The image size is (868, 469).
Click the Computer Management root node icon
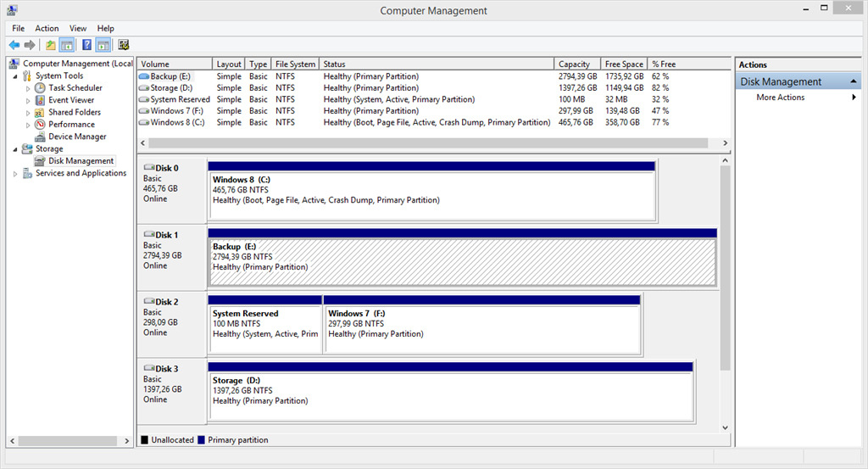click(14, 64)
